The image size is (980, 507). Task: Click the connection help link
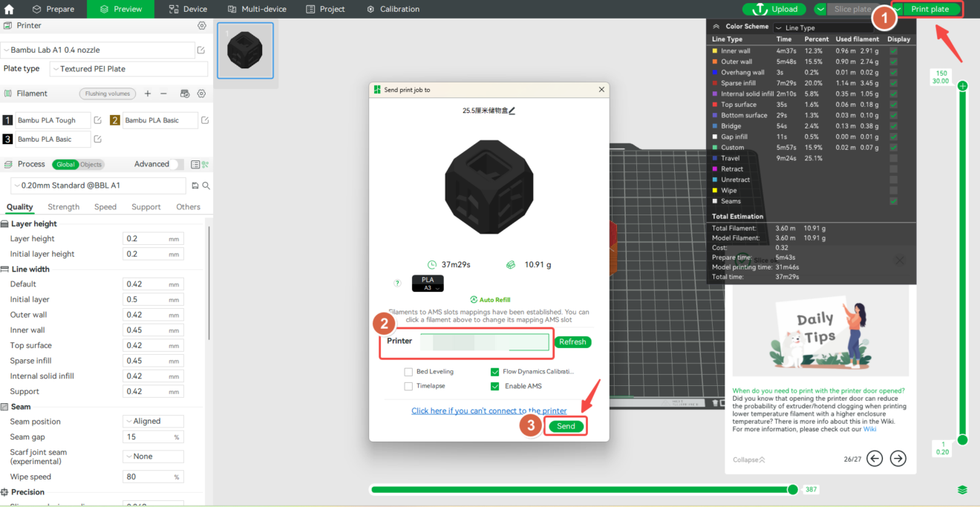click(x=489, y=410)
